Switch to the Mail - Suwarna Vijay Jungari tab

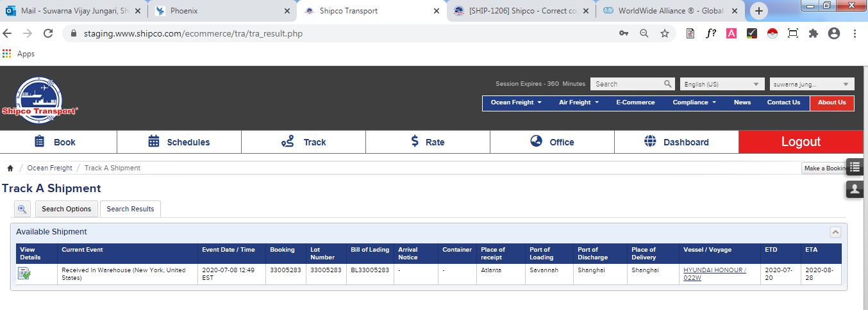[72, 11]
